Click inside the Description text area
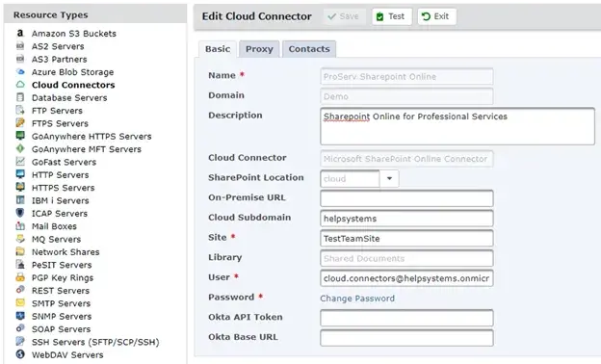601x364 pixels. [457, 126]
